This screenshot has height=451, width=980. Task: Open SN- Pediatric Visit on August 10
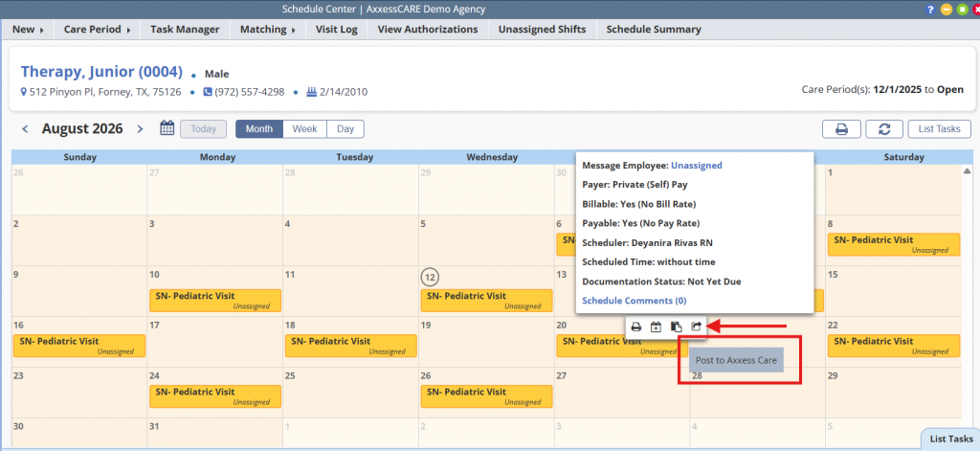coord(215,301)
